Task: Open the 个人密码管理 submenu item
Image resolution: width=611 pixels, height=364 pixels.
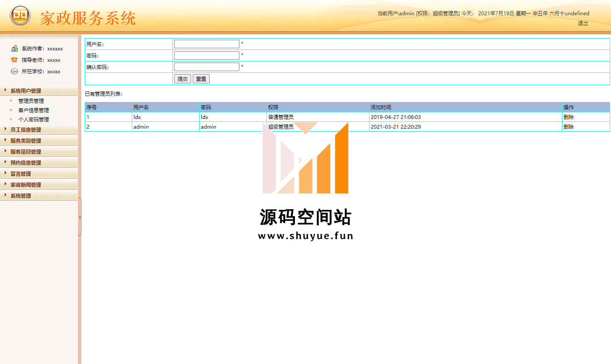Action: pos(33,119)
